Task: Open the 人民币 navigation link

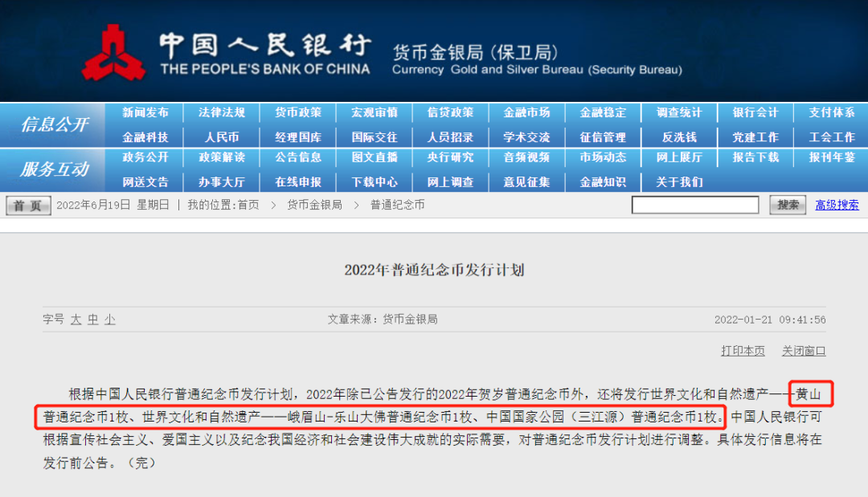Action: 222,137
